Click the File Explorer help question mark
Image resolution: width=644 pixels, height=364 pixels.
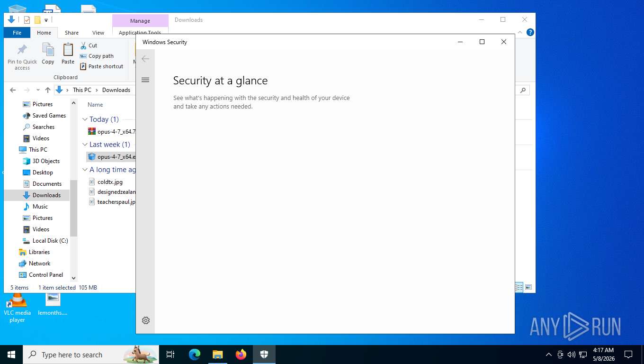tap(530, 32)
